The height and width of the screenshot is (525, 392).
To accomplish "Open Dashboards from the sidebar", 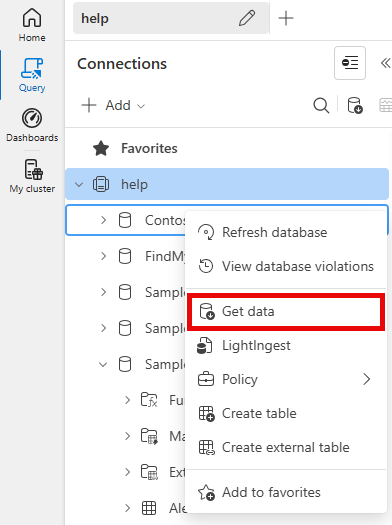I will pos(32,125).
